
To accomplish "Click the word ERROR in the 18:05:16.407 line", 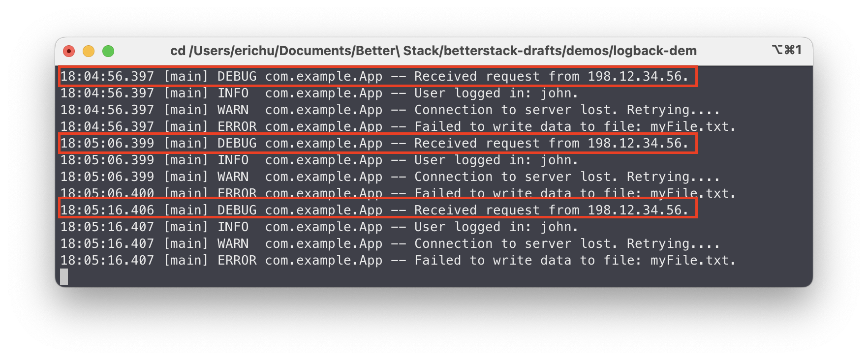I will 237,261.
